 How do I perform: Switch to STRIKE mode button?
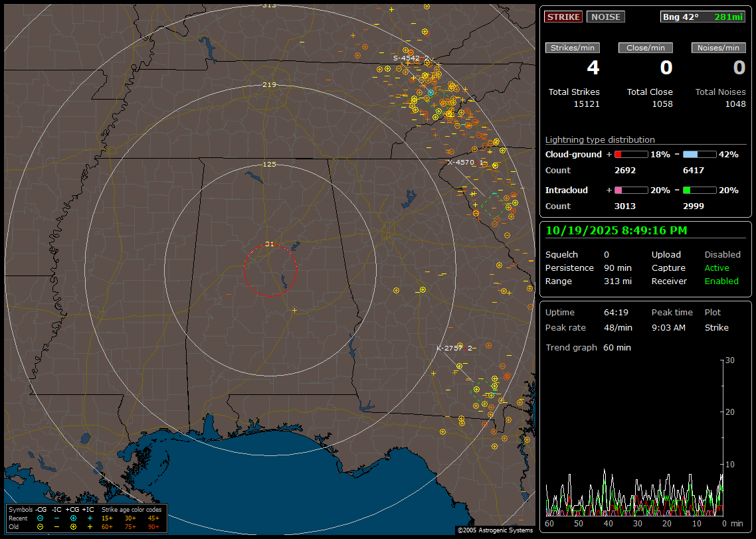(x=563, y=17)
